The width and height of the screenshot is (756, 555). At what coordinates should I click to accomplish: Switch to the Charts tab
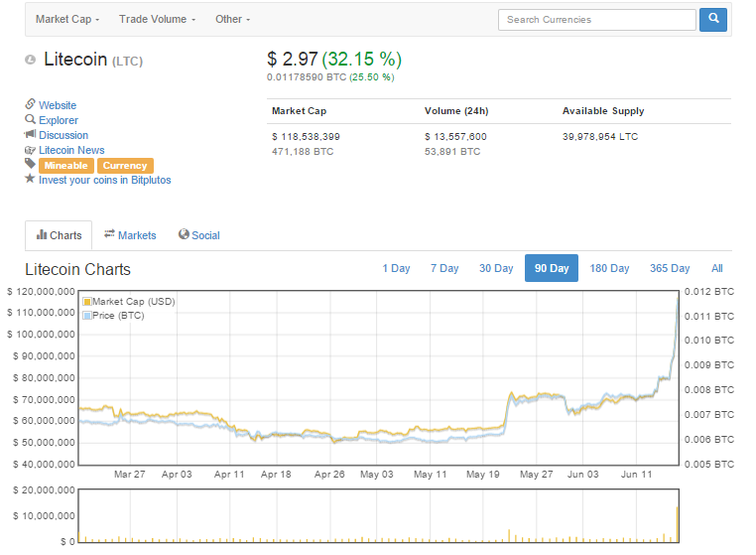point(59,235)
